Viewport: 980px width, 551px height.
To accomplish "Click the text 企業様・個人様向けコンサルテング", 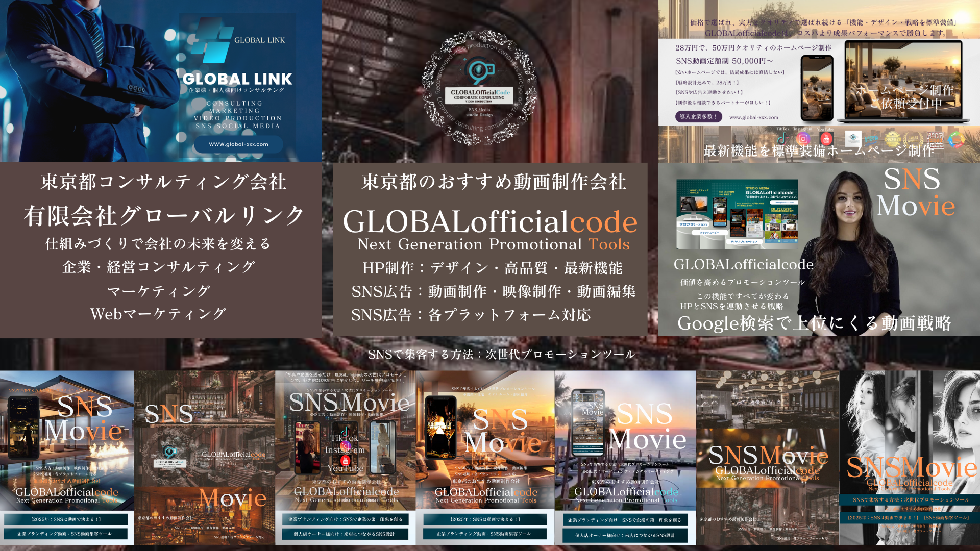I will pos(236,90).
